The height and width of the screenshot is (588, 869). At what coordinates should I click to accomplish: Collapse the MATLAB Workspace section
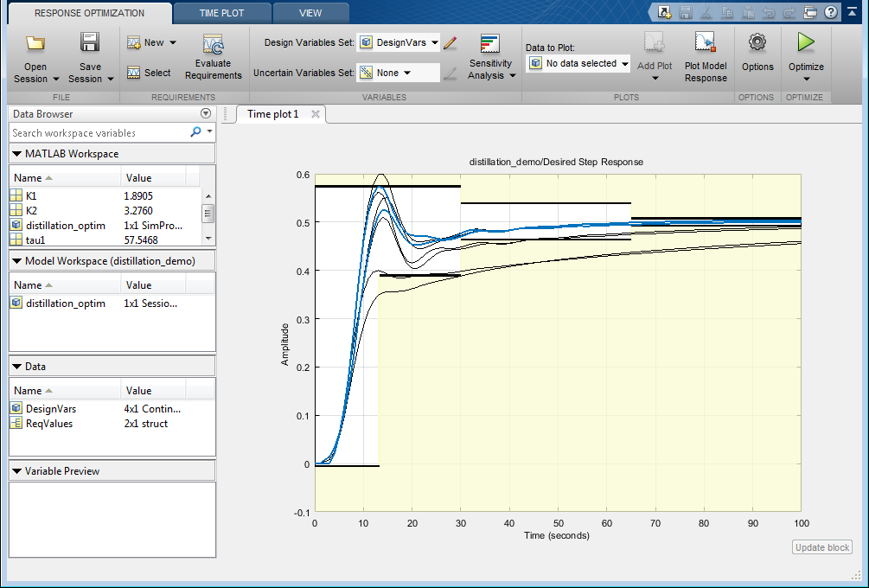pos(18,154)
